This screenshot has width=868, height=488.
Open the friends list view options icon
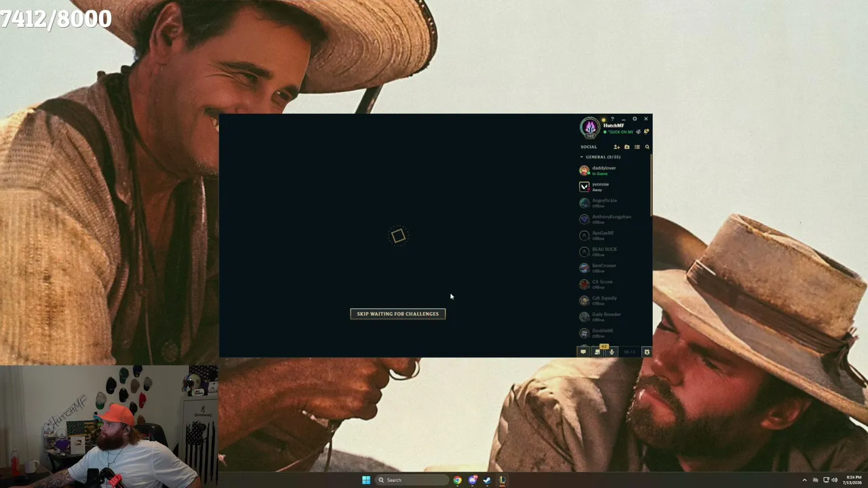(x=637, y=147)
